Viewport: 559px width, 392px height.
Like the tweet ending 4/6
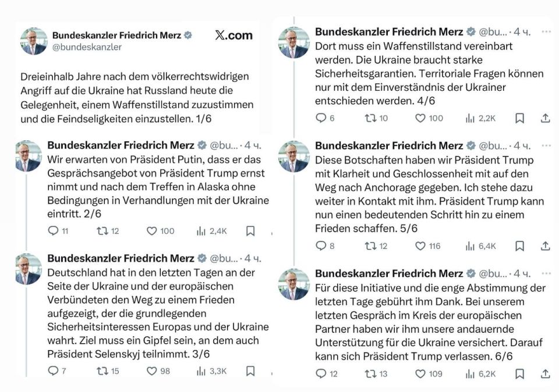420,118
